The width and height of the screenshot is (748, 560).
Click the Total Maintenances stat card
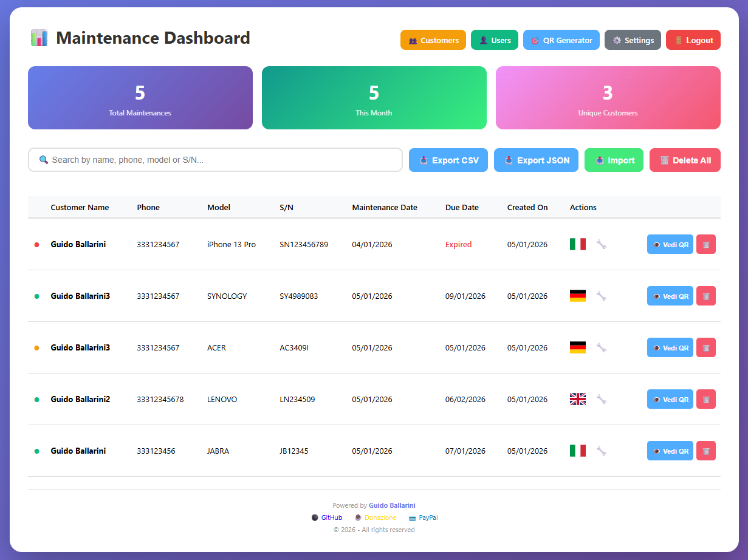pos(140,98)
